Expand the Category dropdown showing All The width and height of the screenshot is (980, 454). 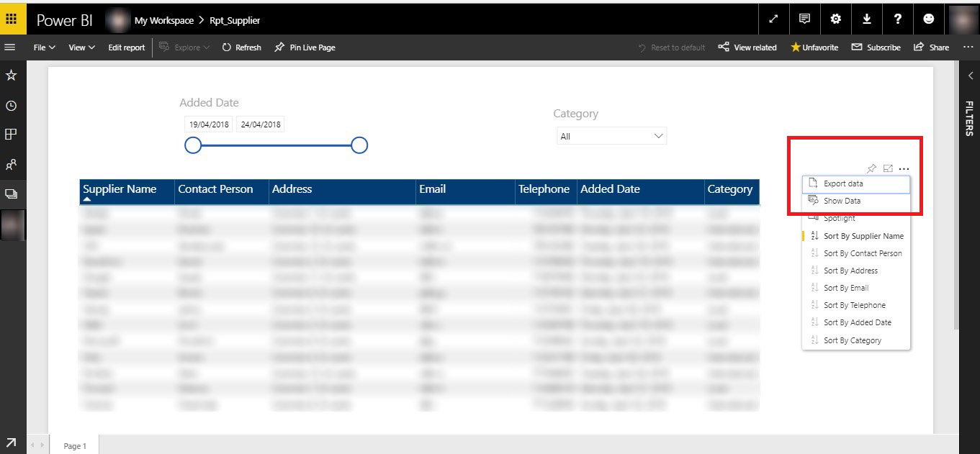click(x=612, y=136)
